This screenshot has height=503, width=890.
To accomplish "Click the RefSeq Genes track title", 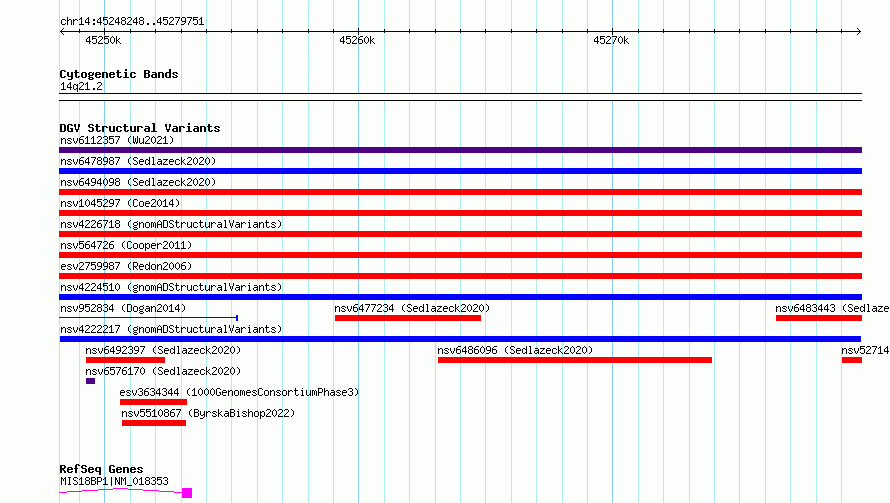I will click(101, 470).
